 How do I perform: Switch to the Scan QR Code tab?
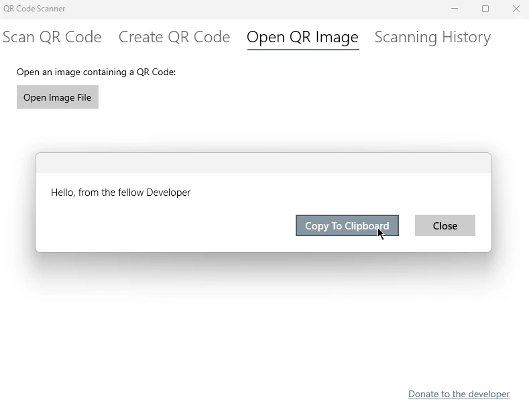click(52, 37)
